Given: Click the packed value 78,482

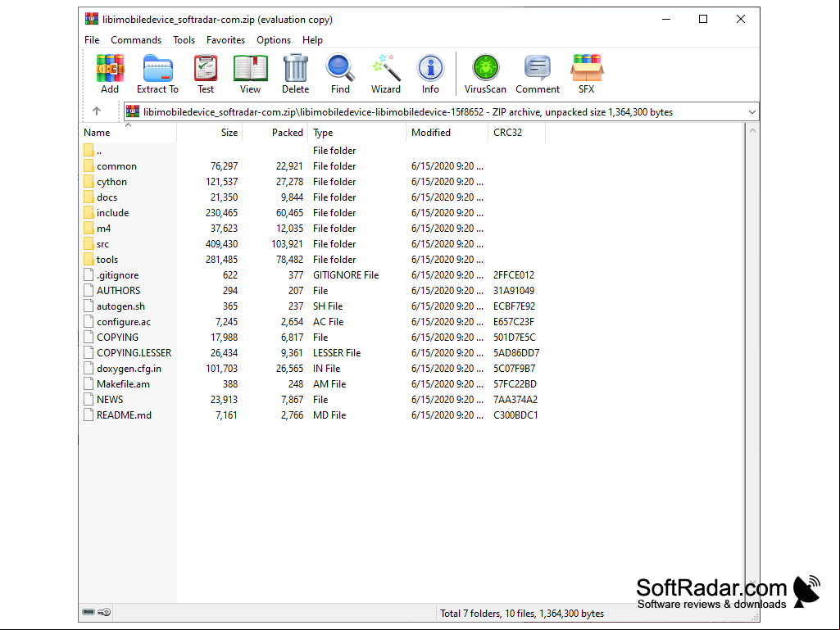Looking at the screenshot, I should [289, 259].
